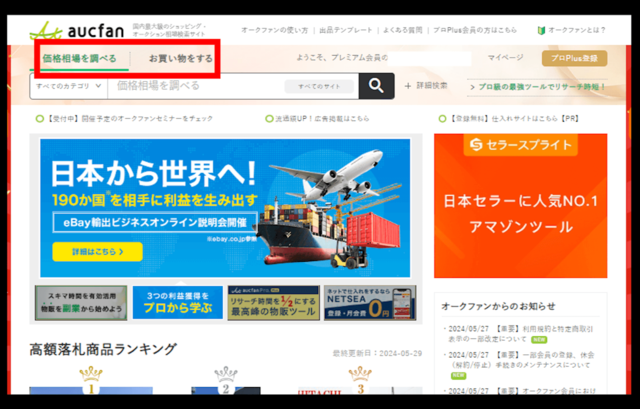Click the magnifying glass search button

coord(376,86)
